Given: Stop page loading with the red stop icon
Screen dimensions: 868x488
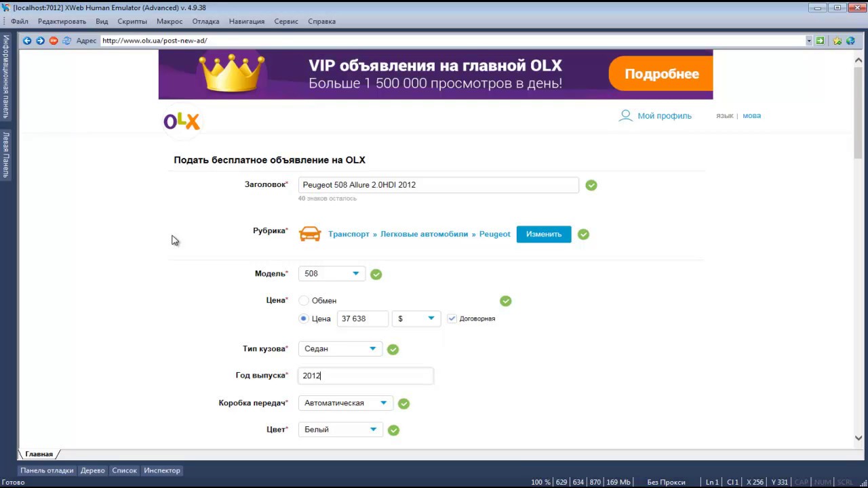Looking at the screenshot, I should [54, 41].
